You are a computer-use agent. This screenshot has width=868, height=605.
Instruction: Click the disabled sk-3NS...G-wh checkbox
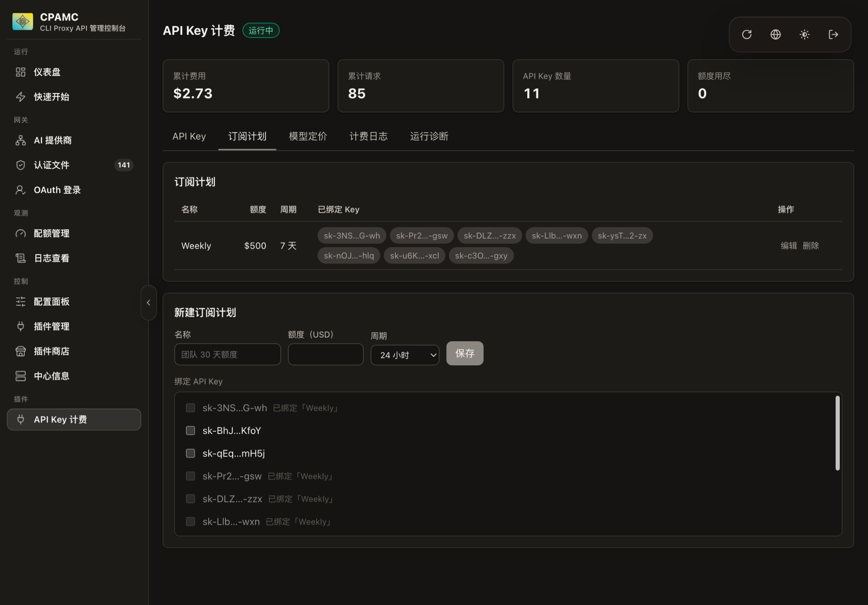coord(190,408)
